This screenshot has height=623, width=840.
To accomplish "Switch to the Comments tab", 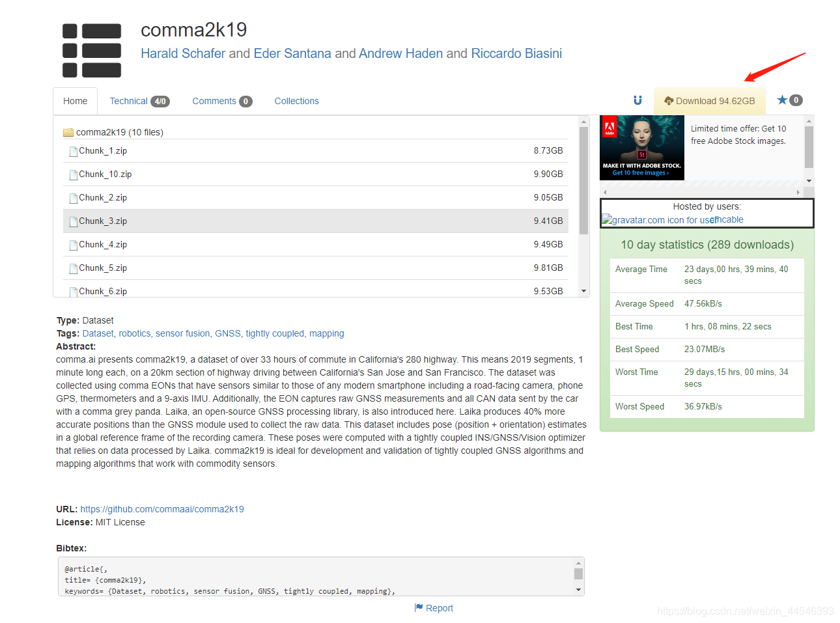I will [x=222, y=101].
